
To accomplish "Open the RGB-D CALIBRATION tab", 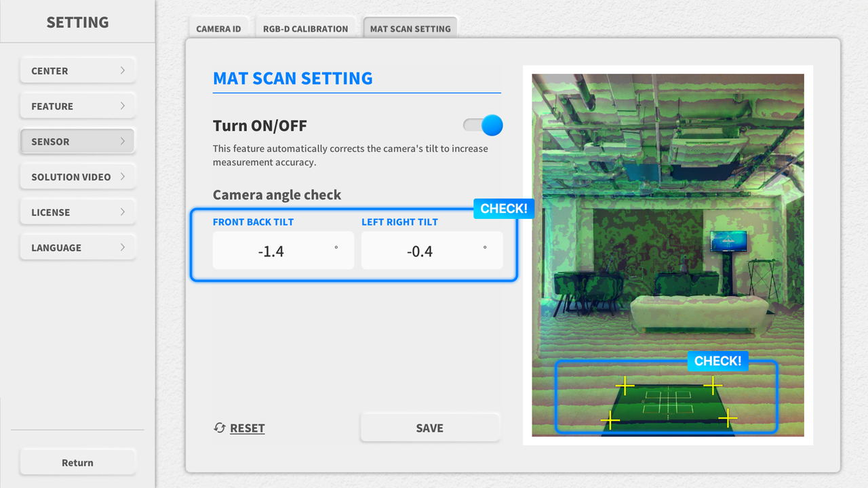I will click(x=305, y=28).
